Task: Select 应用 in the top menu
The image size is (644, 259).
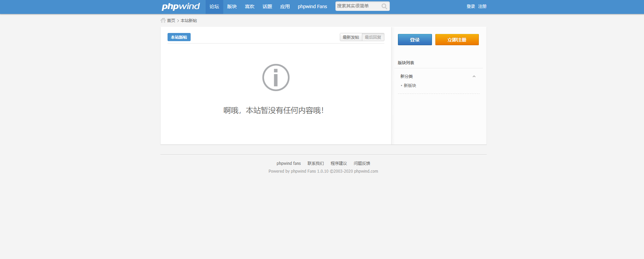Action: click(x=285, y=6)
